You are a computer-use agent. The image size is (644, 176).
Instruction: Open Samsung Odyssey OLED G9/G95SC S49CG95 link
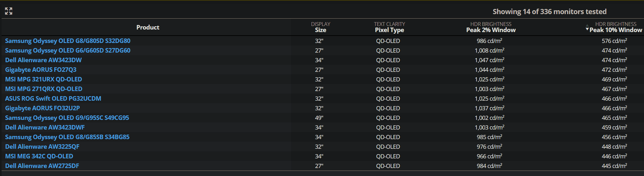tap(67, 118)
